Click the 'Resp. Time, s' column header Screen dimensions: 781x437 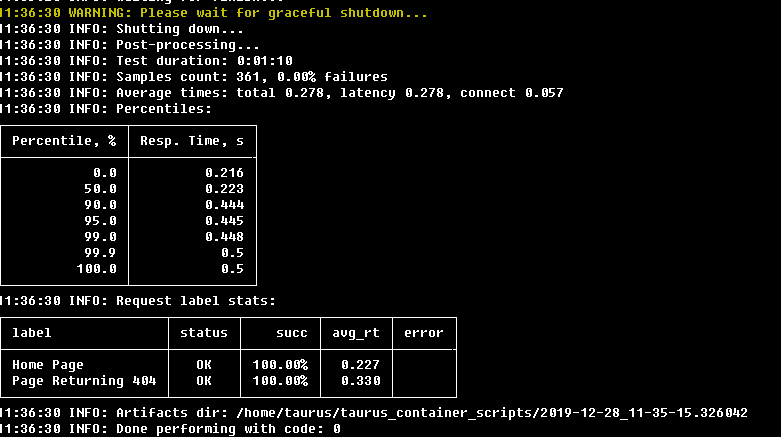(x=192, y=141)
